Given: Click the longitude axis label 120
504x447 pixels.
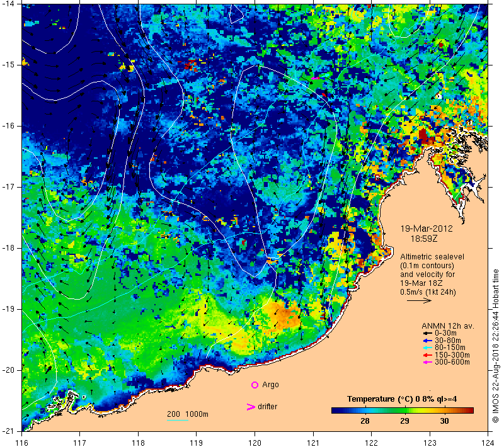Looking at the screenshot, I should [x=255, y=443].
